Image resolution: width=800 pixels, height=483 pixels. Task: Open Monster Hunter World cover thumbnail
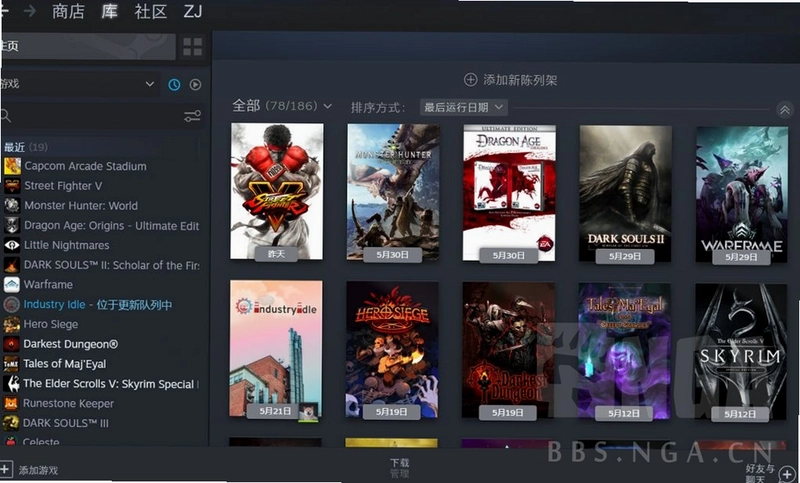pos(393,192)
